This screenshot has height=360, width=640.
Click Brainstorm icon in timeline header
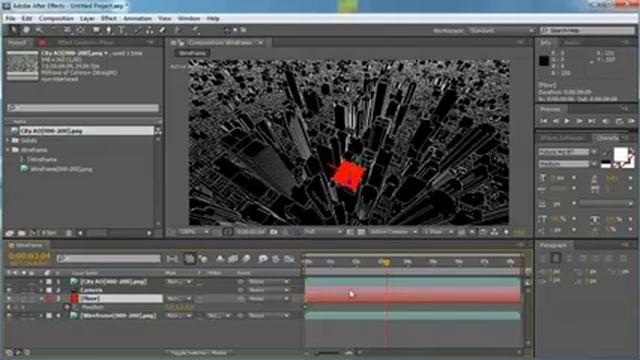pos(262,259)
